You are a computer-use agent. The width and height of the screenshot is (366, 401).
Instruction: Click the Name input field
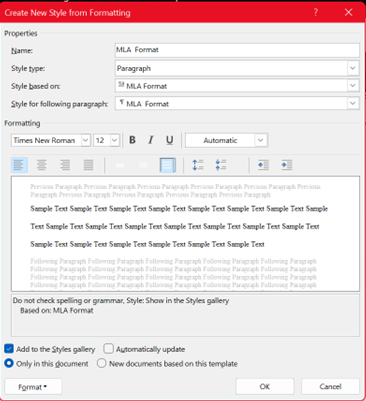click(237, 50)
